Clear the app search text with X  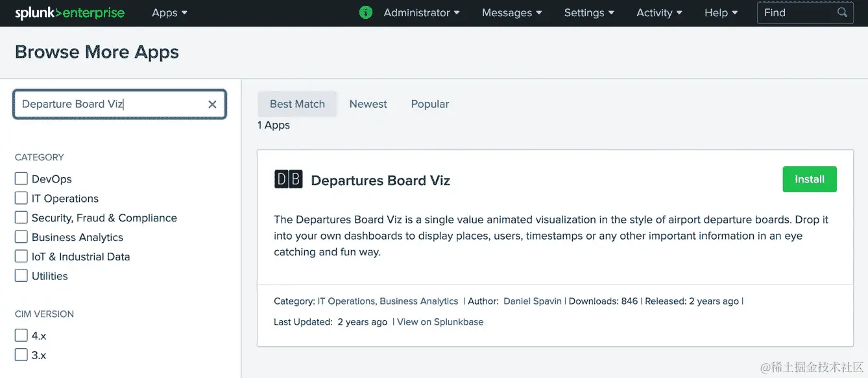(x=212, y=104)
